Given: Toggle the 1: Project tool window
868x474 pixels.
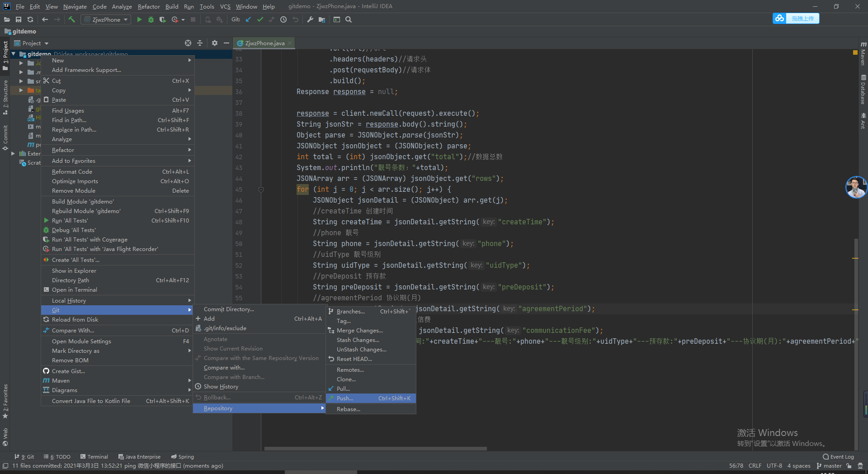Looking at the screenshot, I should pyautogui.click(x=5, y=55).
